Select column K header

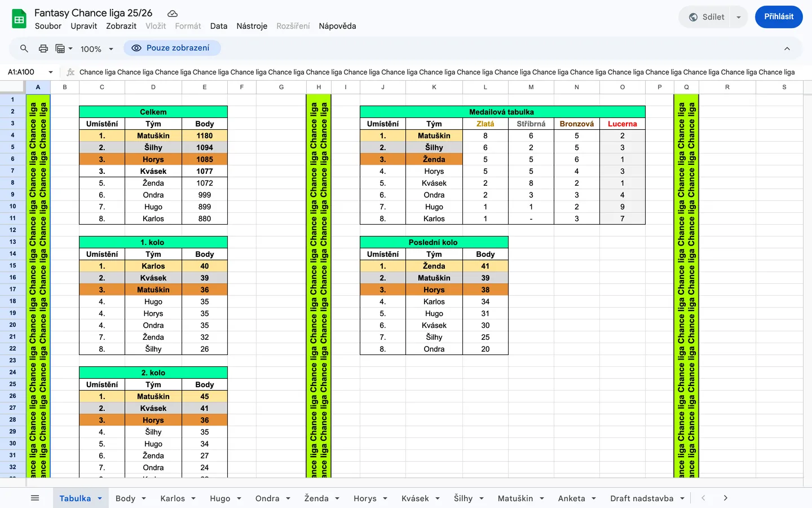434,87
